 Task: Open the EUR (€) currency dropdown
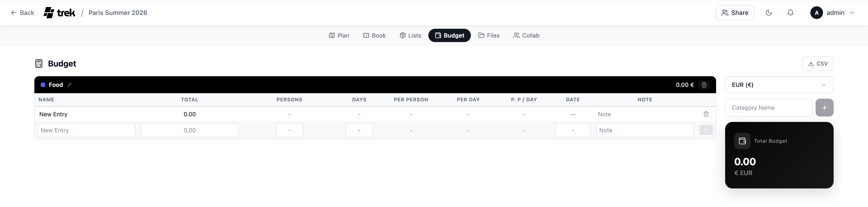[x=779, y=85]
